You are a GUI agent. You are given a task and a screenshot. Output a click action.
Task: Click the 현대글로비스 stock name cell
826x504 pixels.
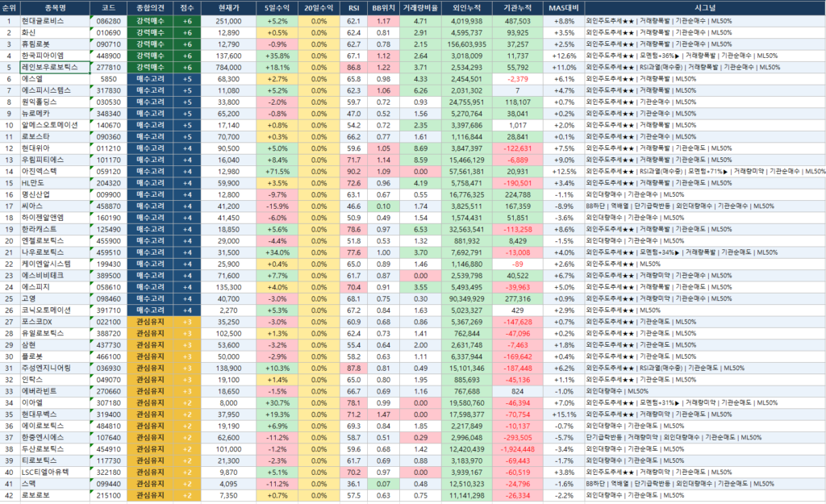pyautogui.click(x=55, y=21)
